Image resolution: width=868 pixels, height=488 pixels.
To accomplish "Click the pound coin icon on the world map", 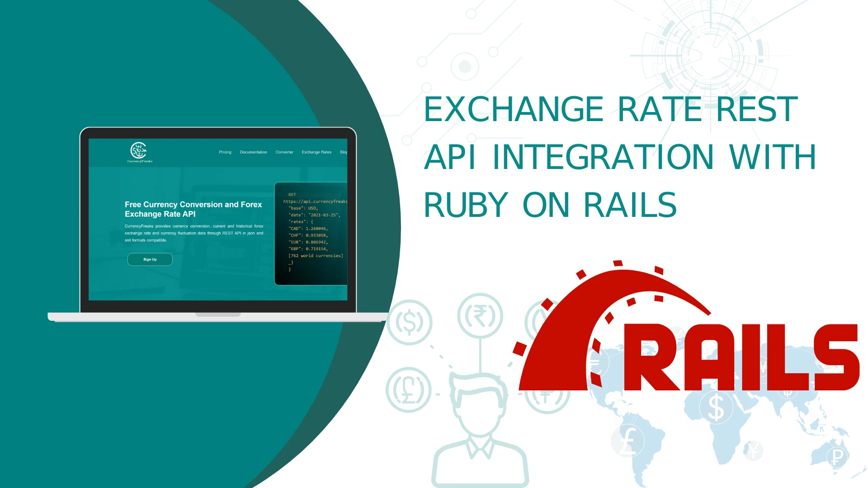I will coord(628,441).
